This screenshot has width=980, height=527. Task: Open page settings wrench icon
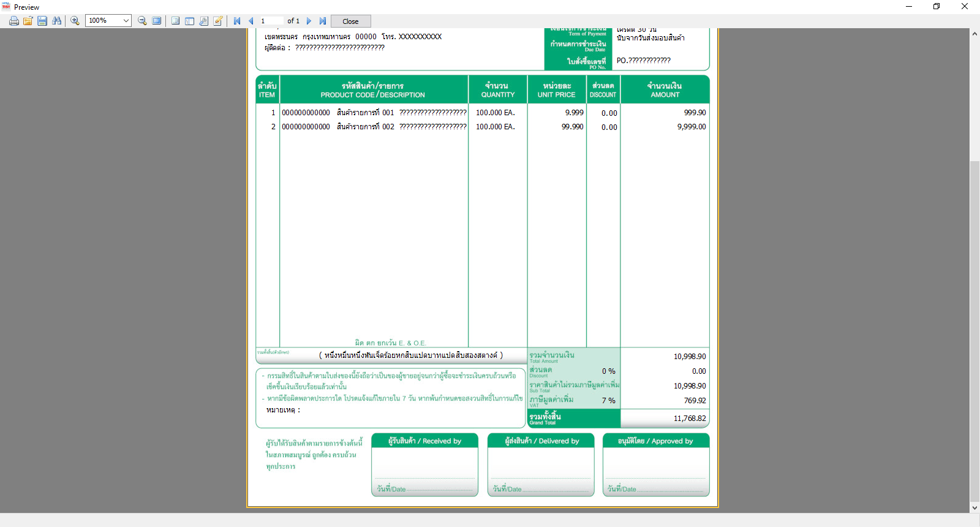[204, 21]
